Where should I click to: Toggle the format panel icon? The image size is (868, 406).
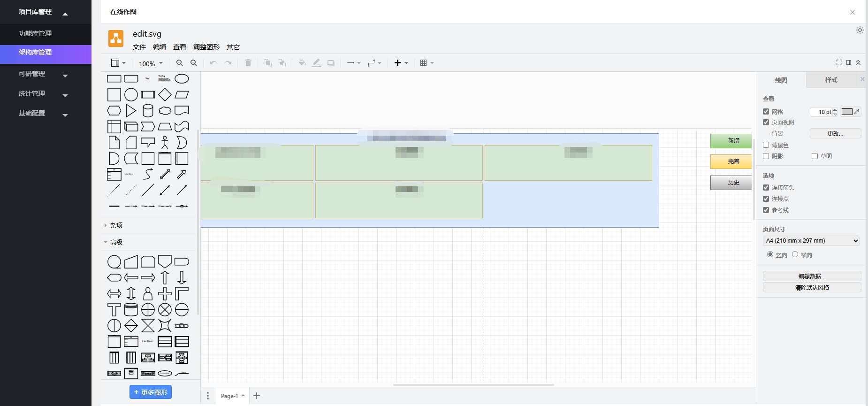(849, 62)
